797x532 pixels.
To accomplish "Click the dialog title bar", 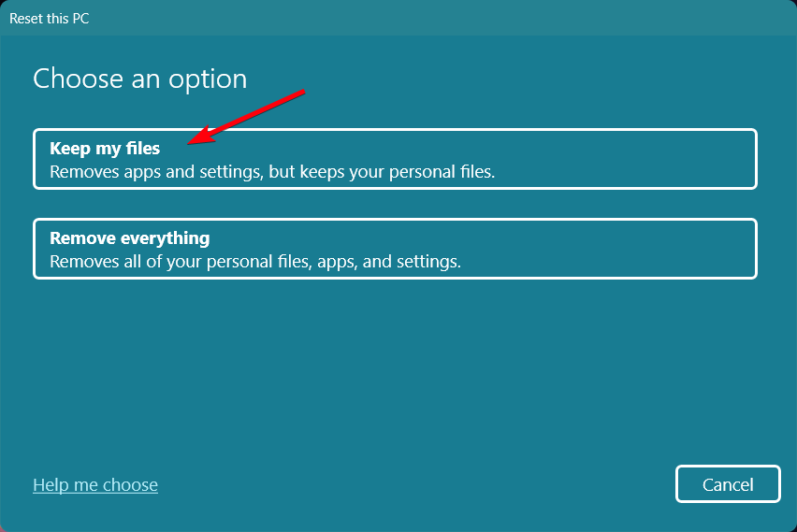I will pos(421,18).
